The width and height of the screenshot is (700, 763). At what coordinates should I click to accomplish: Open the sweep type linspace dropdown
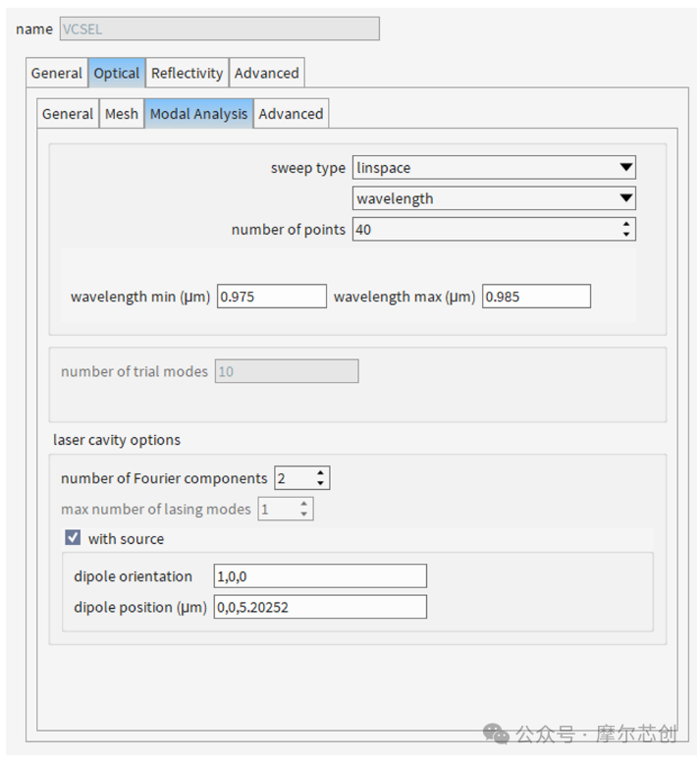[494, 167]
